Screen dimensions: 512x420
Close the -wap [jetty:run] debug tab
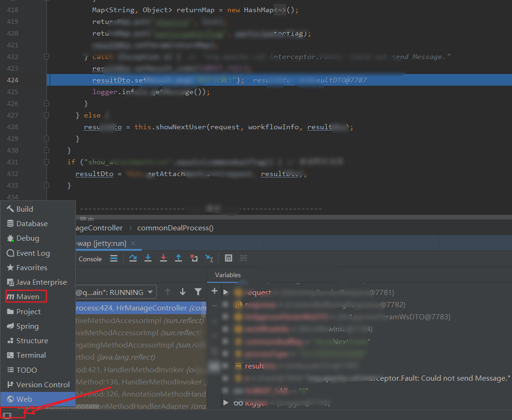point(133,243)
